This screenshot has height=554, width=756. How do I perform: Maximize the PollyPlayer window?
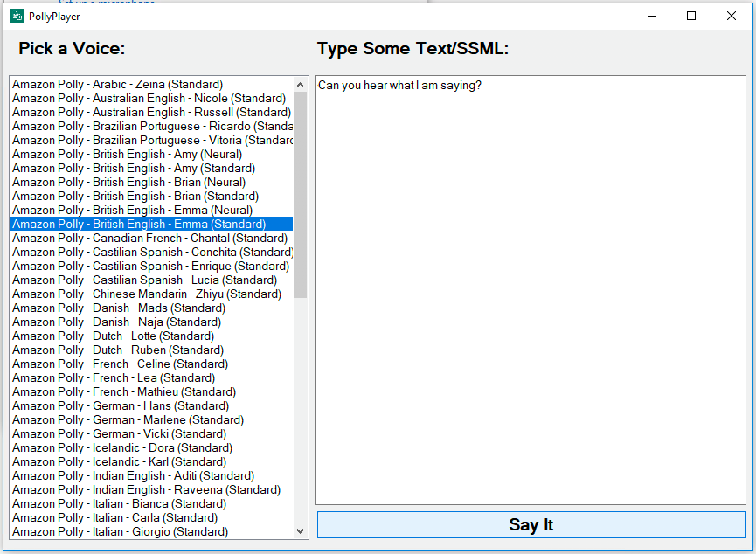pyautogui.click(x=691, y=16)
